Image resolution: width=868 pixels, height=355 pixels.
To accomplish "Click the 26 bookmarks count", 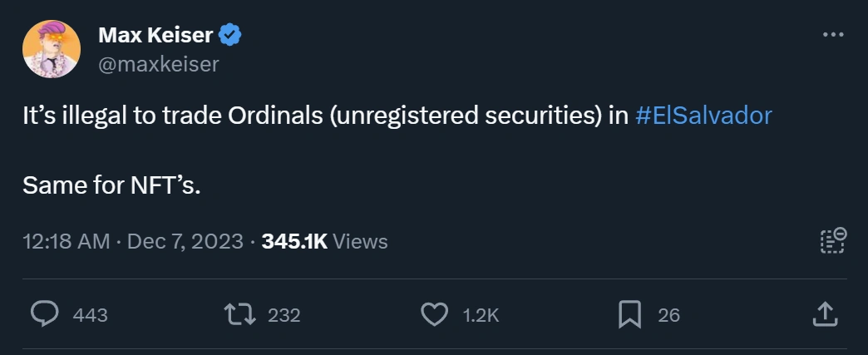I will (x=668, y=315).
